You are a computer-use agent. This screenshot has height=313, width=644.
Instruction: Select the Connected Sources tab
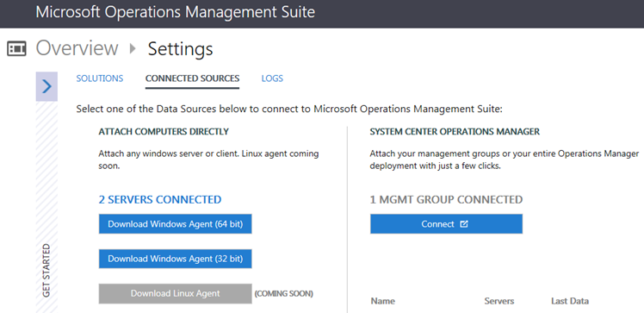pyautogui.click(x=192, y=78)
